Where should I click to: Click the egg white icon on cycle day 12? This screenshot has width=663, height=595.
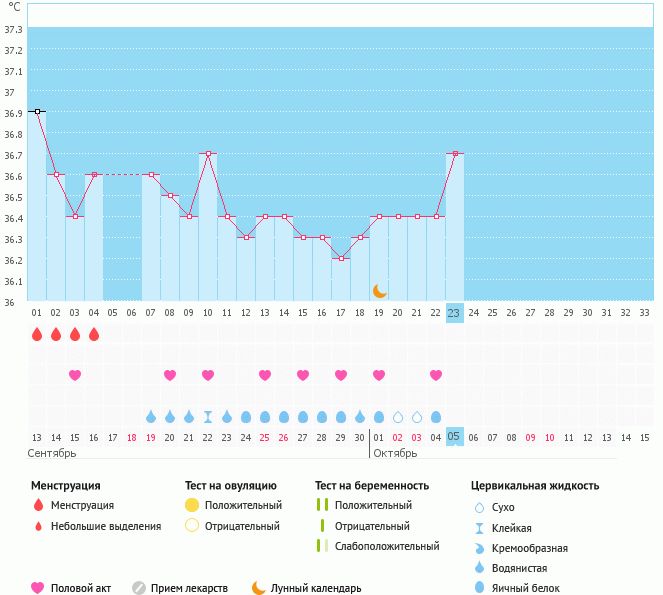coord(246,417)
